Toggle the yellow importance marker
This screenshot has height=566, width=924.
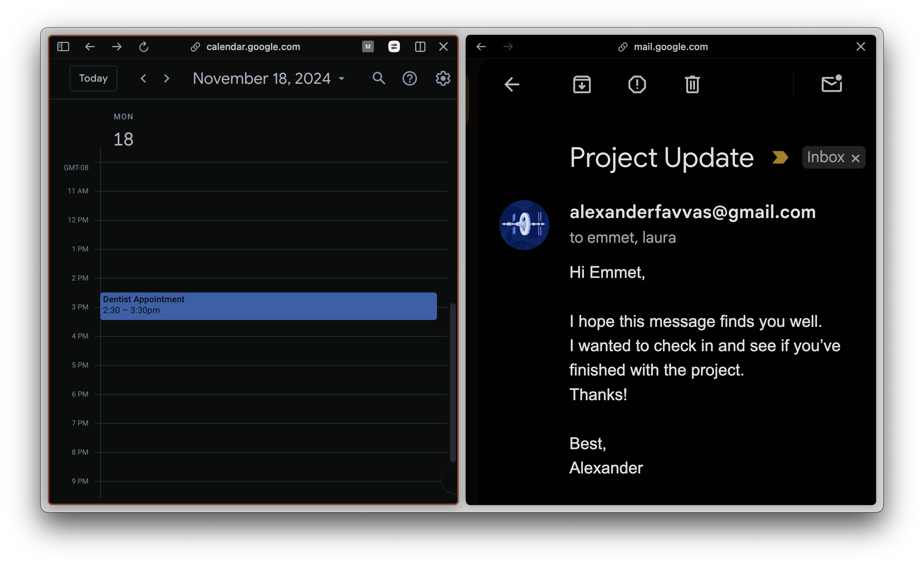[780, 157]
